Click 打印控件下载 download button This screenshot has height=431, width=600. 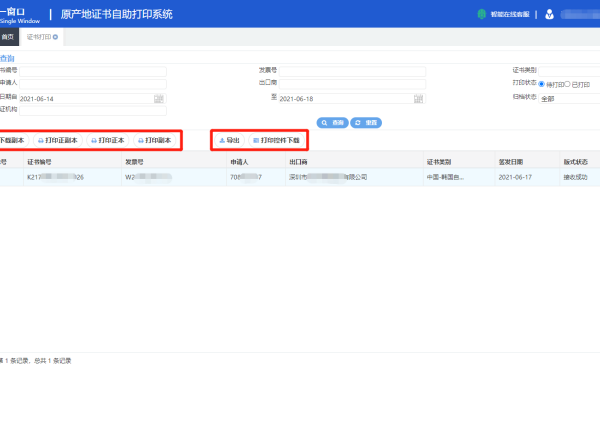point(276,140)
